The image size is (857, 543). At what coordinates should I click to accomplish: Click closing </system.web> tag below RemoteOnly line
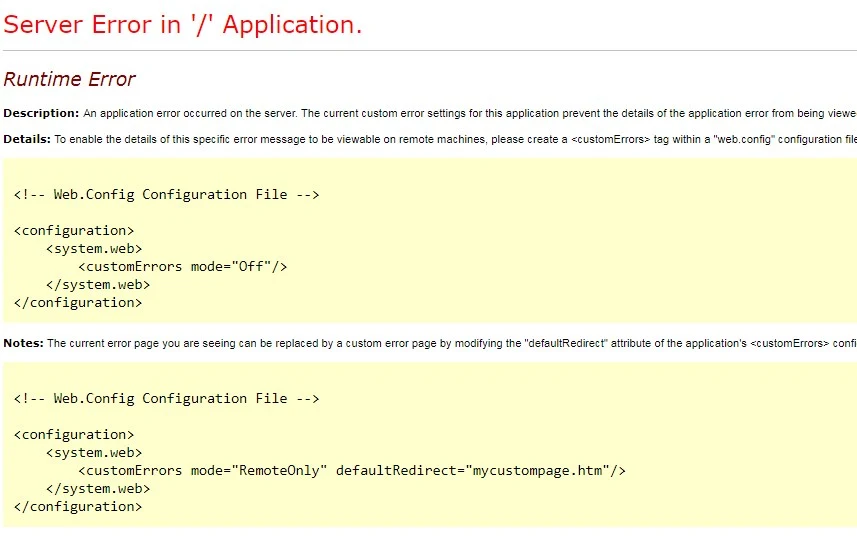tap(98, 489)
